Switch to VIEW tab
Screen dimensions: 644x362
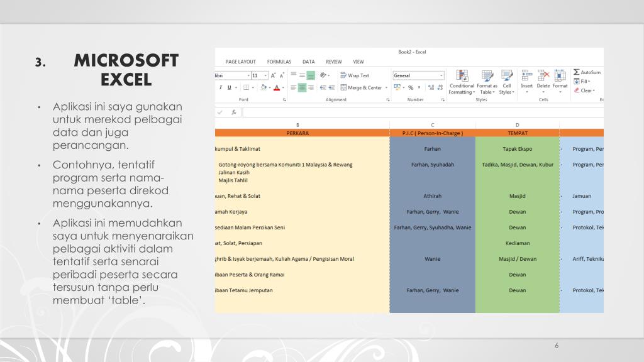[358, 62]
